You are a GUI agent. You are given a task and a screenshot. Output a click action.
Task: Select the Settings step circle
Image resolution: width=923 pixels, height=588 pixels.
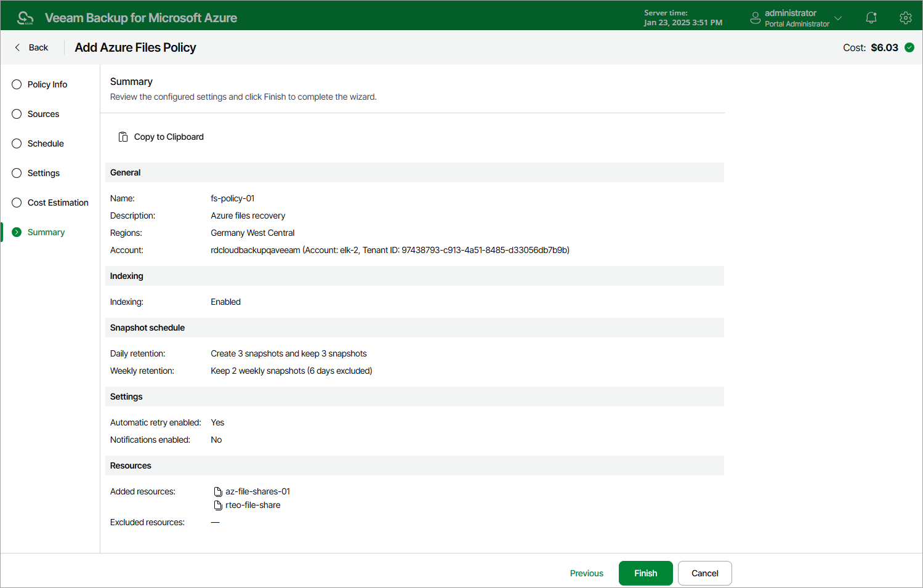tap(17, 173)
